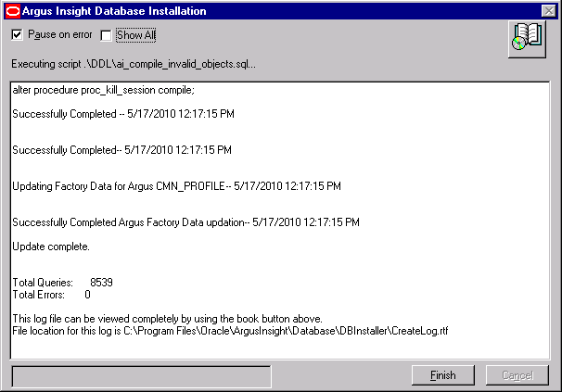
Task: Click the window title 'Argus Insight Database Installation'
Action: pyautogui.click(x=114, y=11)
